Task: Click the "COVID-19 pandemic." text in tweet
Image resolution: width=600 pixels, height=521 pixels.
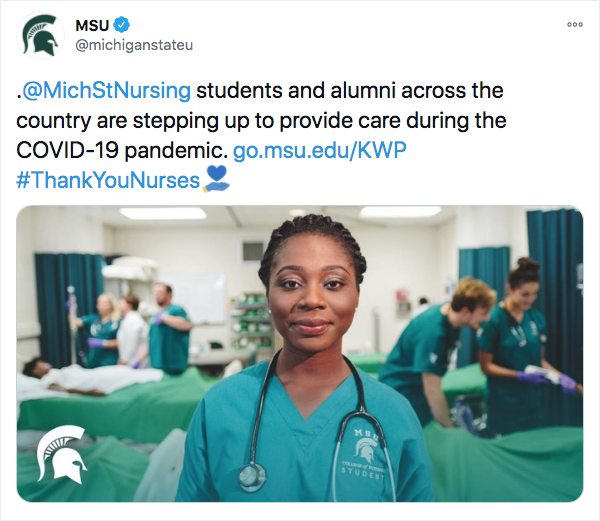Action: point(121,152)
